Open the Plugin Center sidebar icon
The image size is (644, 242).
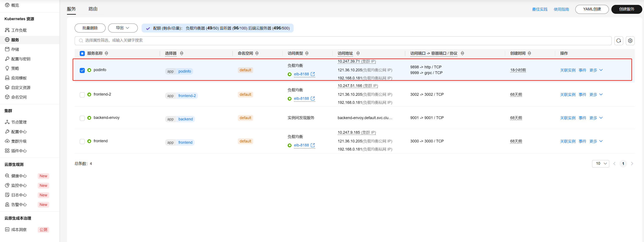tap(7, 151)
